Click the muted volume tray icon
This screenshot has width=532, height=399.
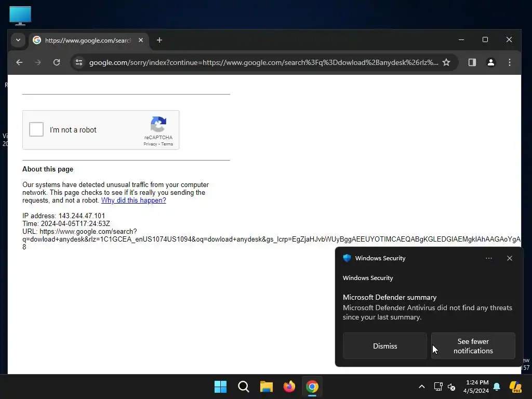click(451, 387)
